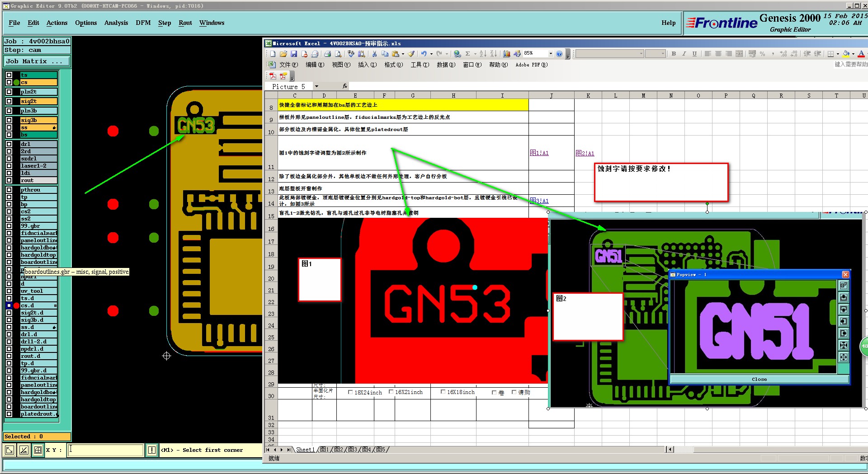Click the Print icon in Excel toolbar
Viewport: 868px width, 474px height.
point(327,54)
